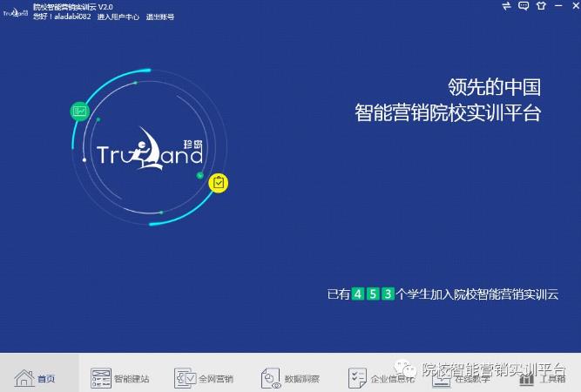The image size is (581, 392).
Task: Open the 全网营销 marketing tab
Action: click(186, 377)
